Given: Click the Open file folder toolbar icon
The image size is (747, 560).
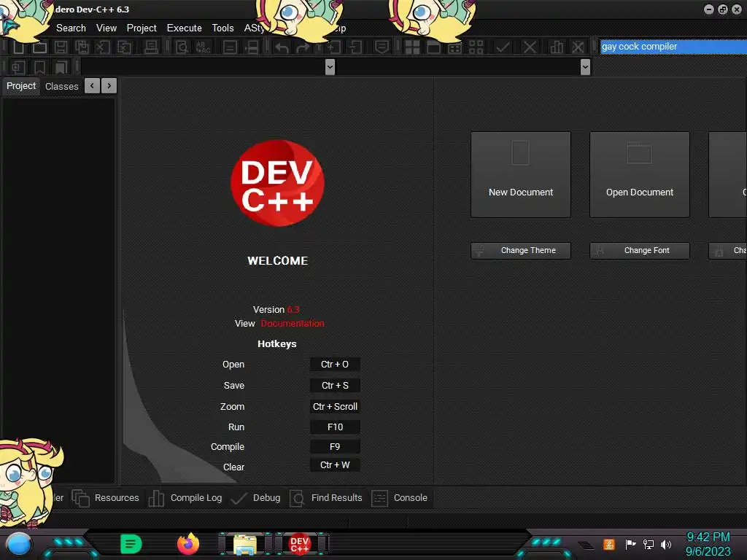Looking at the screenshot, I should click(39, 47).
